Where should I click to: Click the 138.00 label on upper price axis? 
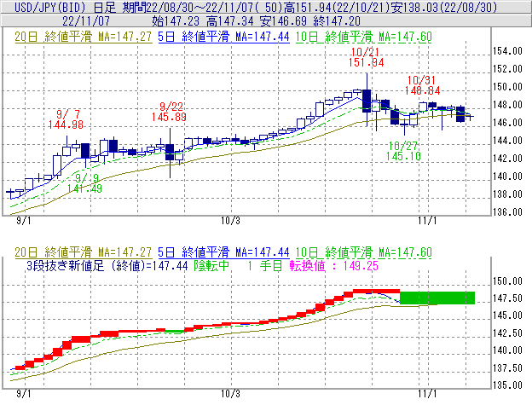click(507, 194)
